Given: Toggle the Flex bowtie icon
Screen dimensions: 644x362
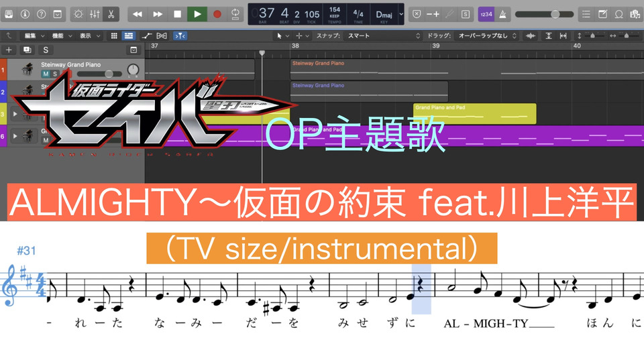Looking at the screenshot, I should coord(162,36).
